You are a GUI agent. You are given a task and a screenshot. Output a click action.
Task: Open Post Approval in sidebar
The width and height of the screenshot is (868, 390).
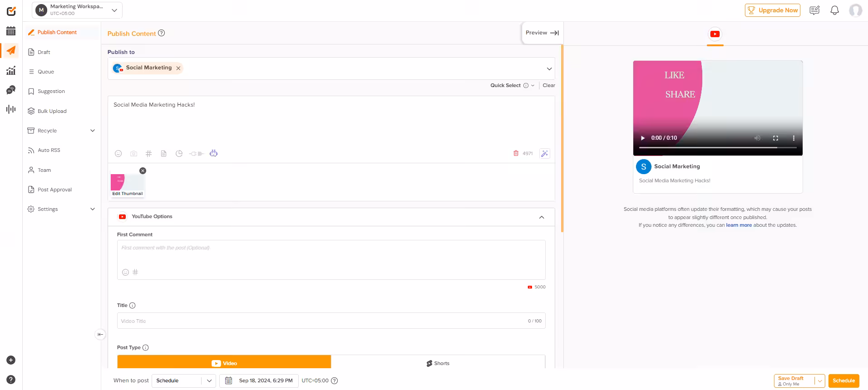tap(54, 190)
